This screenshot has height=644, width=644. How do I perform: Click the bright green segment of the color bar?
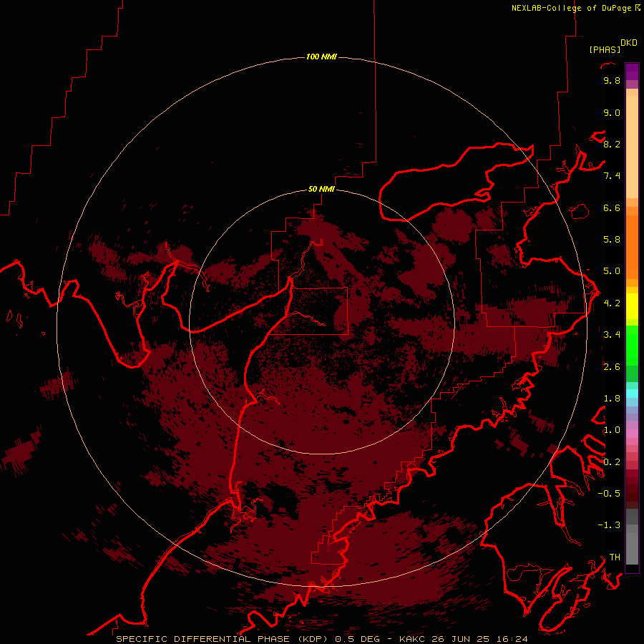click(x=632, y=346)
